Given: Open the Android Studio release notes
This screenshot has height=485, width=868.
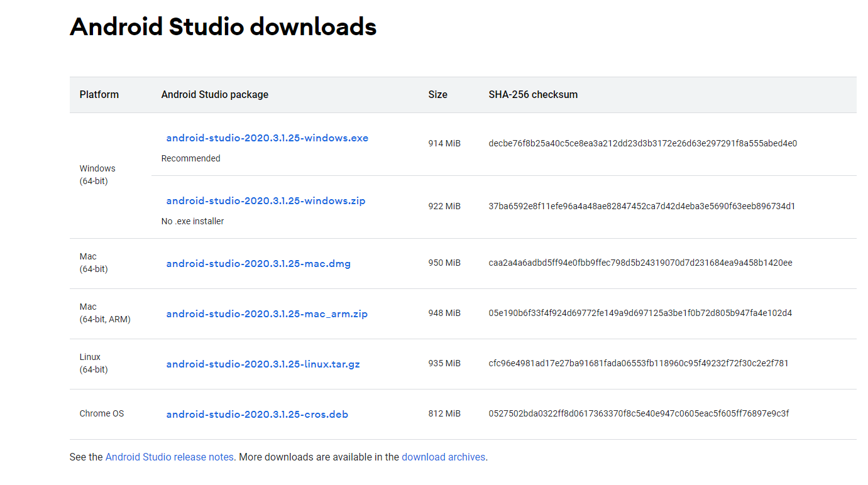Looking at the screenshot, I should (169, 457).
